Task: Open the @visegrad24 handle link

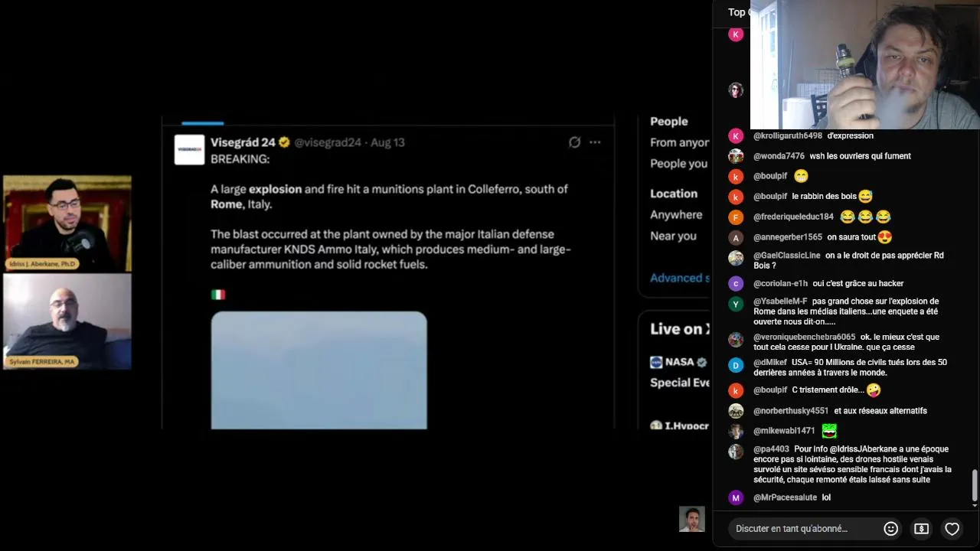Action: coord(328,142)
